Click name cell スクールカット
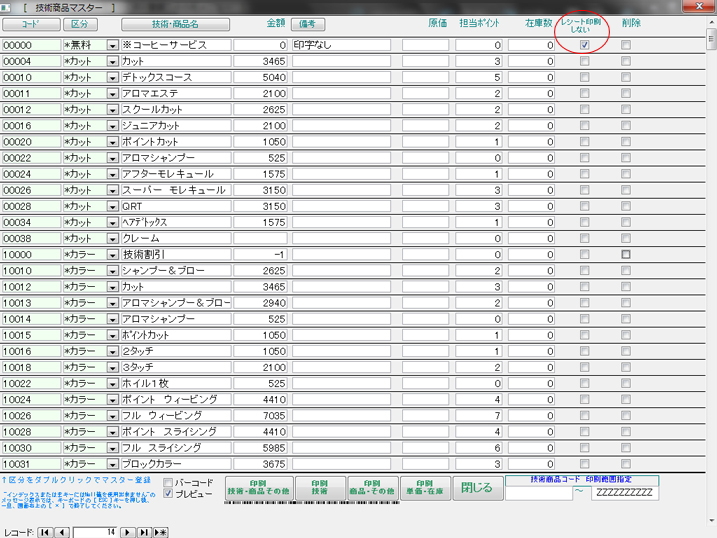Image resolution: width=717 pixels, height=538 pixels. pos(176,109)
